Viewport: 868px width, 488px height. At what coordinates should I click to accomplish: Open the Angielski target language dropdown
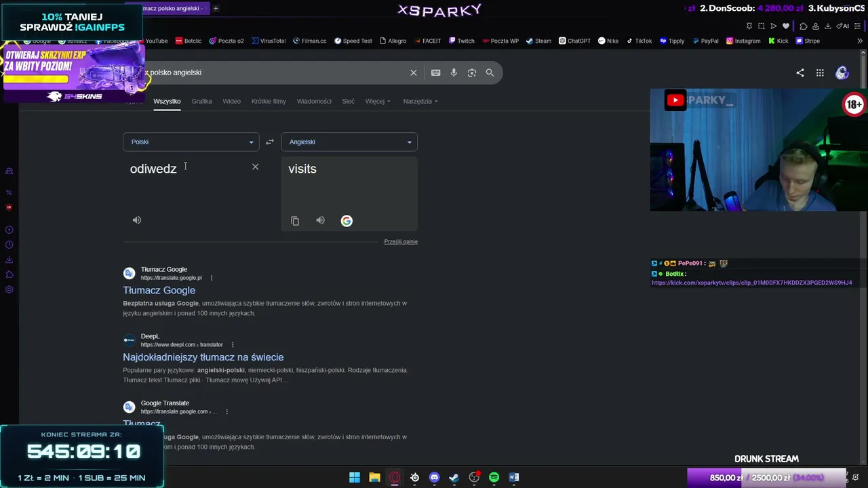pos(349,142)
